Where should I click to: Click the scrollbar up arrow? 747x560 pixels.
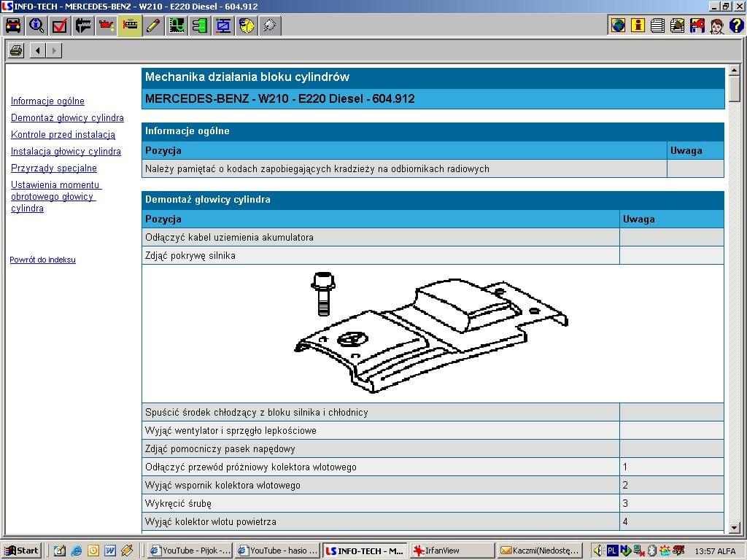[x=734, y=71]
